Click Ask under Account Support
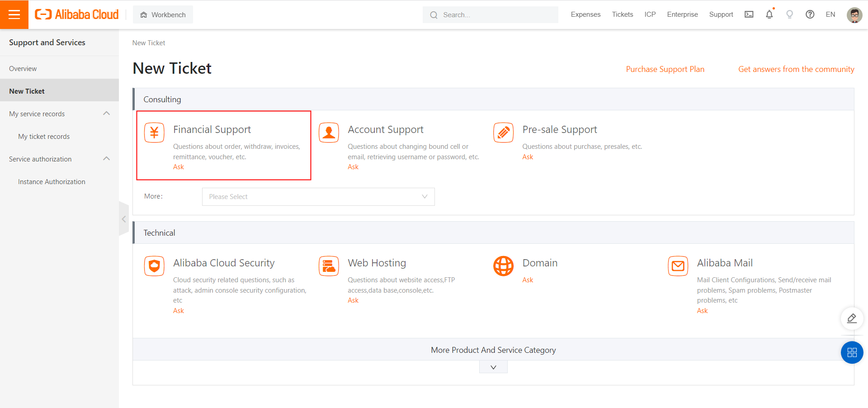Viewport: 868px width, 408px height. [x=353, y=167]
